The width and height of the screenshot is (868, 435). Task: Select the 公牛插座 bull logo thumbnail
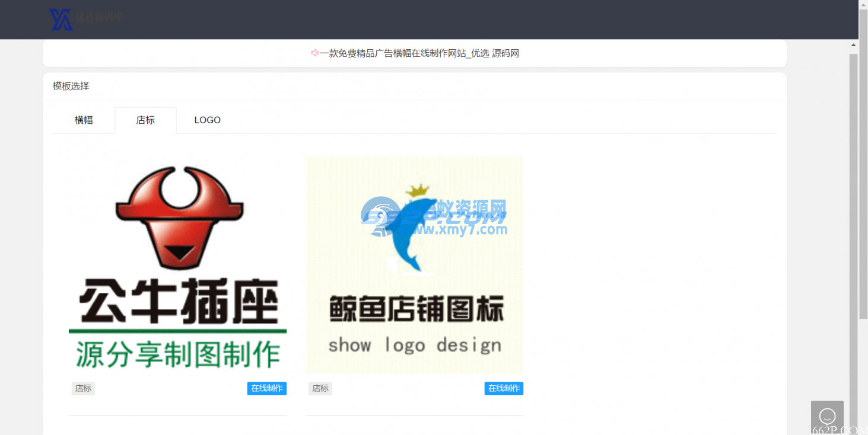[177, 264]
